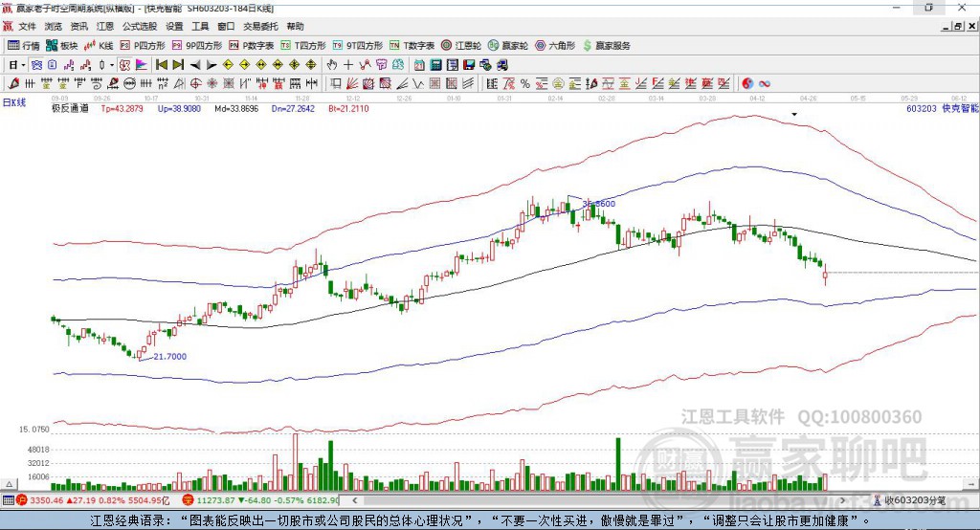Expand the 日 period dropdown

pyautogui.click(x=23, y=65)
